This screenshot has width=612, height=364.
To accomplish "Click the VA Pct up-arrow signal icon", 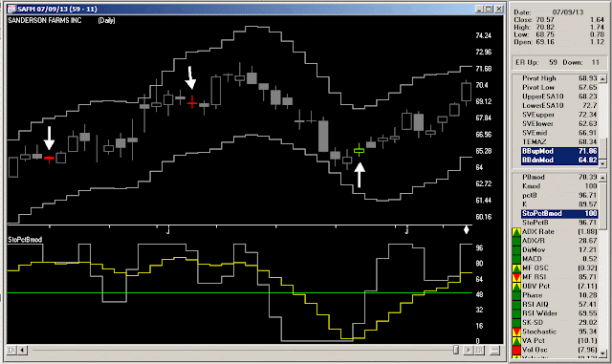I will 516,340.
